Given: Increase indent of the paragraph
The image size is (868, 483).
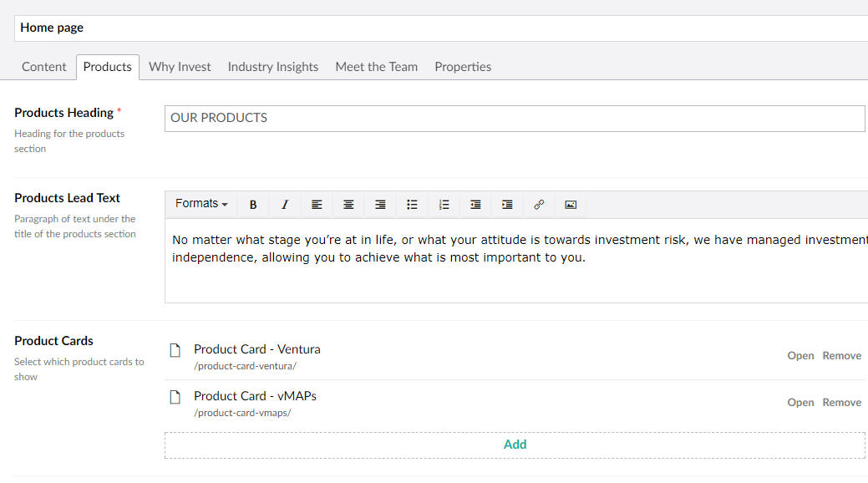Looking at the screenshot, I should [507, 205].
